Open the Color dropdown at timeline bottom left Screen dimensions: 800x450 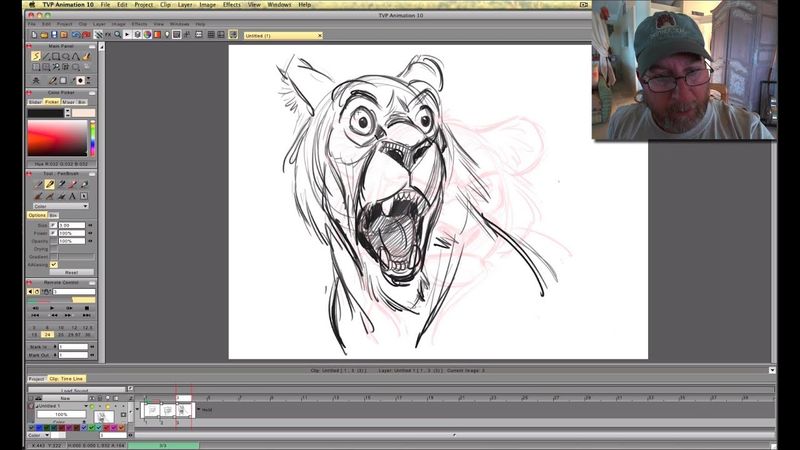click(x=38, y=435)
